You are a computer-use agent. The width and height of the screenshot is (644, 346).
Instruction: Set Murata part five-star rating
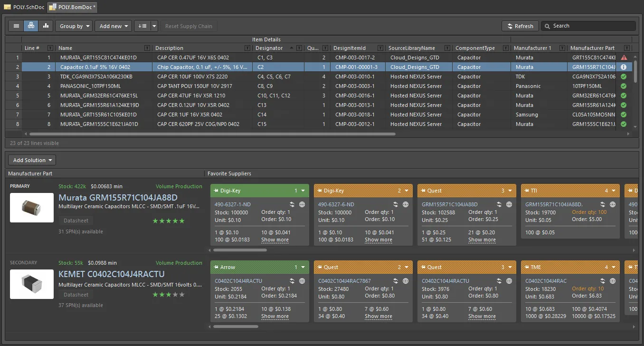[x=168, y=221]
